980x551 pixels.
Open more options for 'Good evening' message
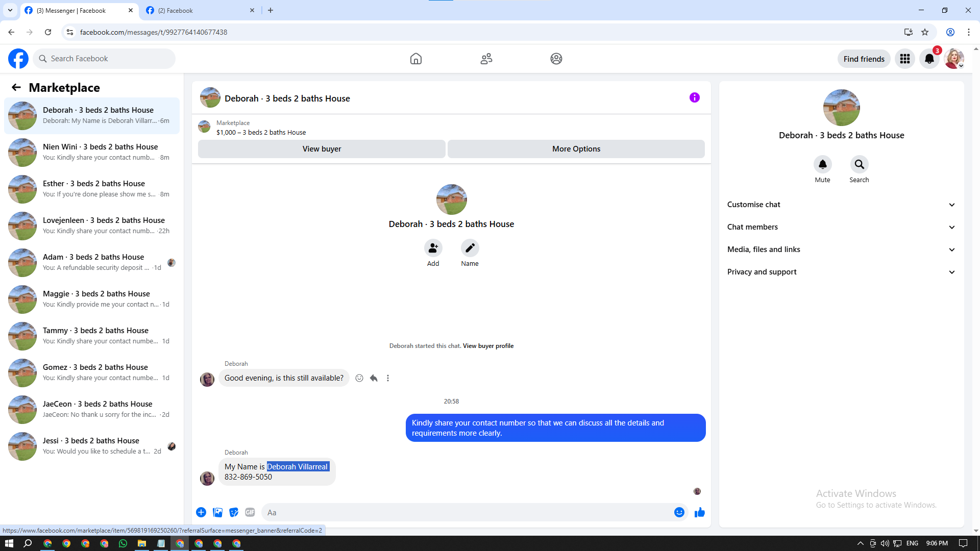[x=388, y=378]
